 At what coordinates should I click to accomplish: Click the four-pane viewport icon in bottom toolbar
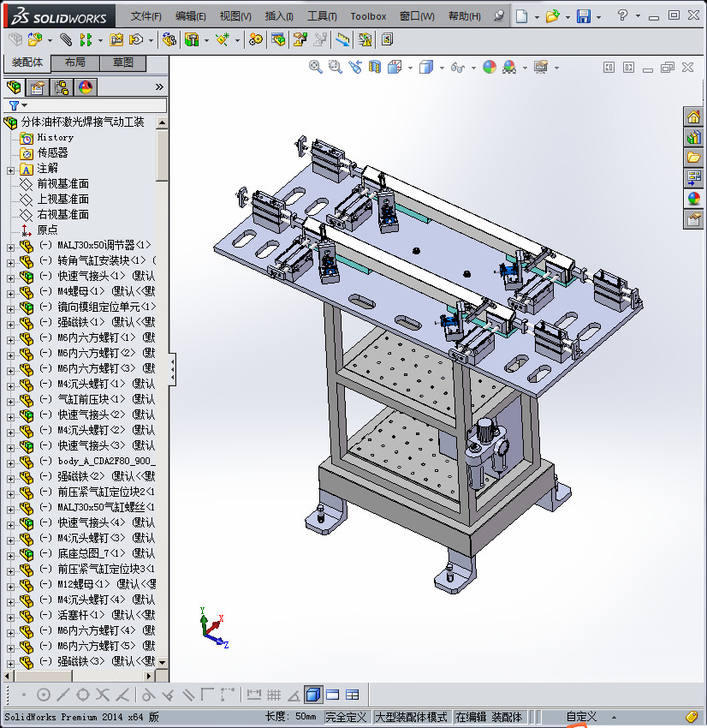coord(353,695)
